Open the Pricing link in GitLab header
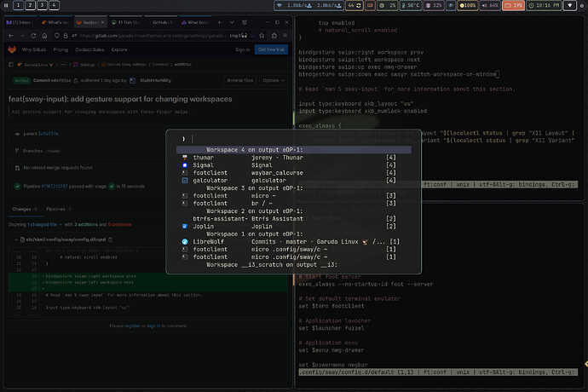The width and height of the screenshot is (588, 392). tap(61, 49)
